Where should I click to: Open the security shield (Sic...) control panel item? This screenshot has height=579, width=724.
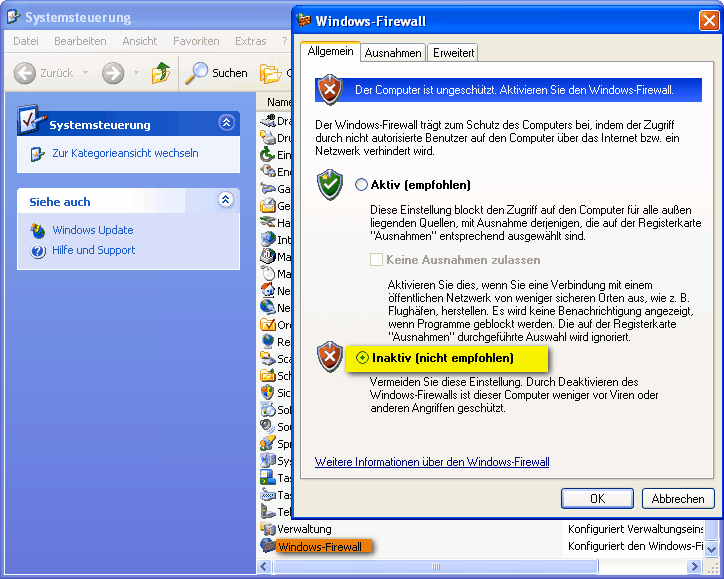coord(275,392)
